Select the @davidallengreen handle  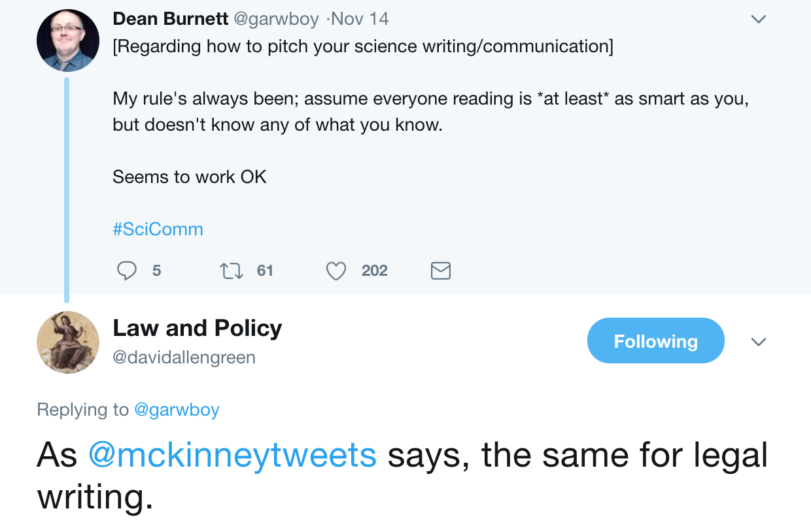(x=184, y=357)
